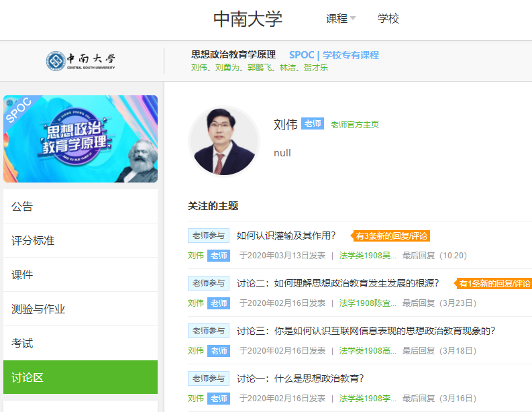Viewport: 532px width, 412px height.
Task: Go to the 学校 menu item
Action: click(388, 19)
